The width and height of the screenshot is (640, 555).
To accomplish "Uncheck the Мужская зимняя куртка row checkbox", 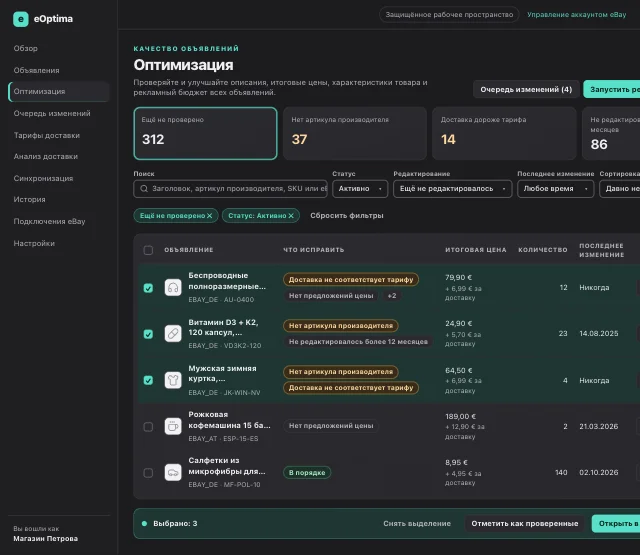I will click(148, 380).
